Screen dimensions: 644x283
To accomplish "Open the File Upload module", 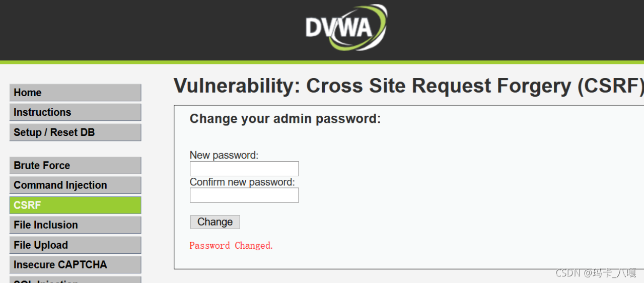I will coord(75,245).
